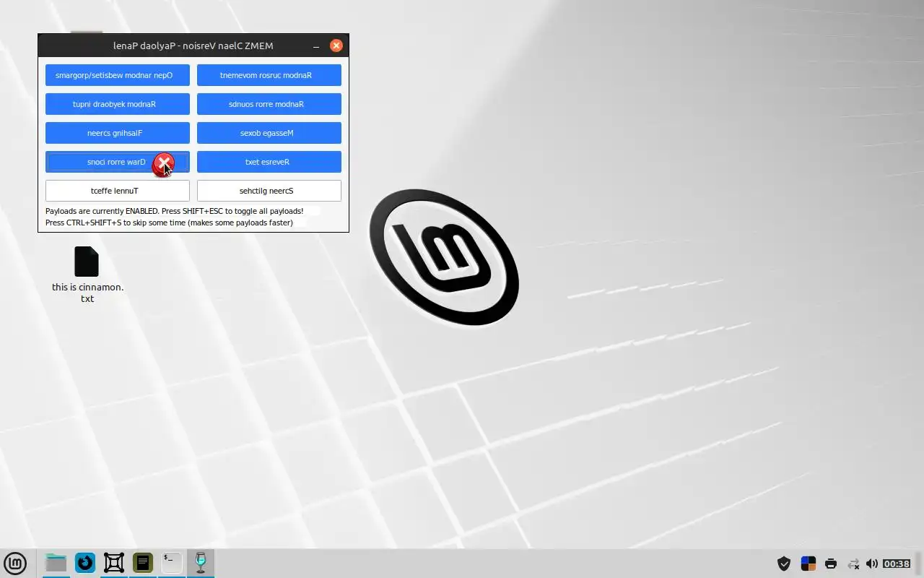Close the MEMZ payload panel window
This screenshot has width=924, height=578.
[x=336, y=46]
